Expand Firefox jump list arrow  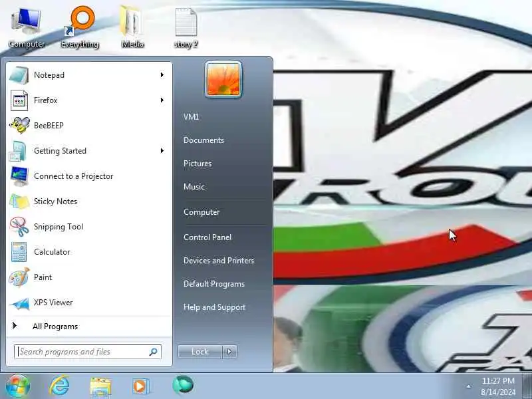(x=162, y=100)
